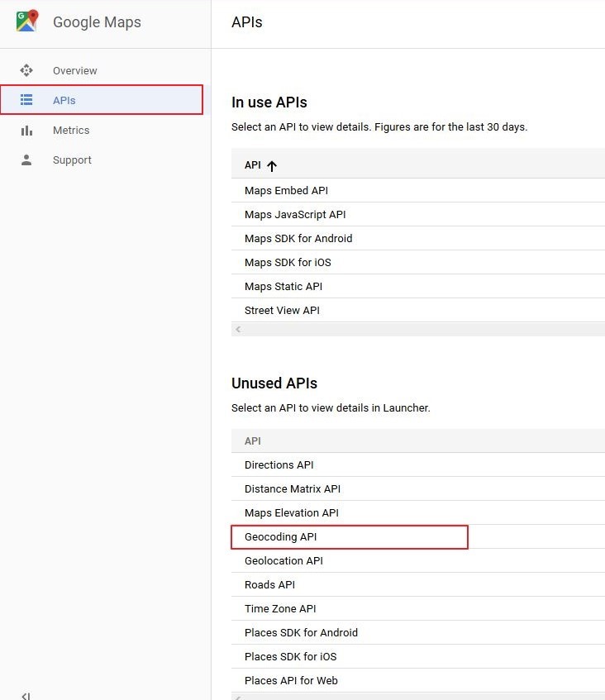Screen dimensions: 605x700
Task: Click the left scroll chevron under In use APIs
Action: tap(238, 328)
